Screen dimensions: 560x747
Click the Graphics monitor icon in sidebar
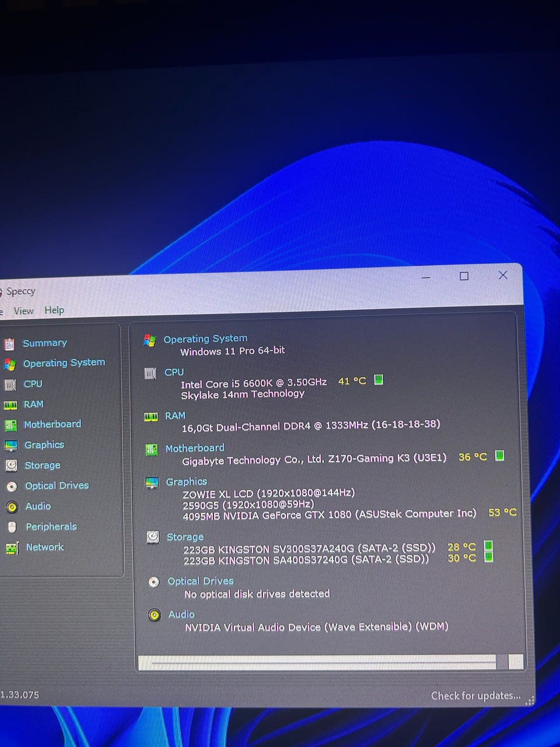click(x=11, y=446)
